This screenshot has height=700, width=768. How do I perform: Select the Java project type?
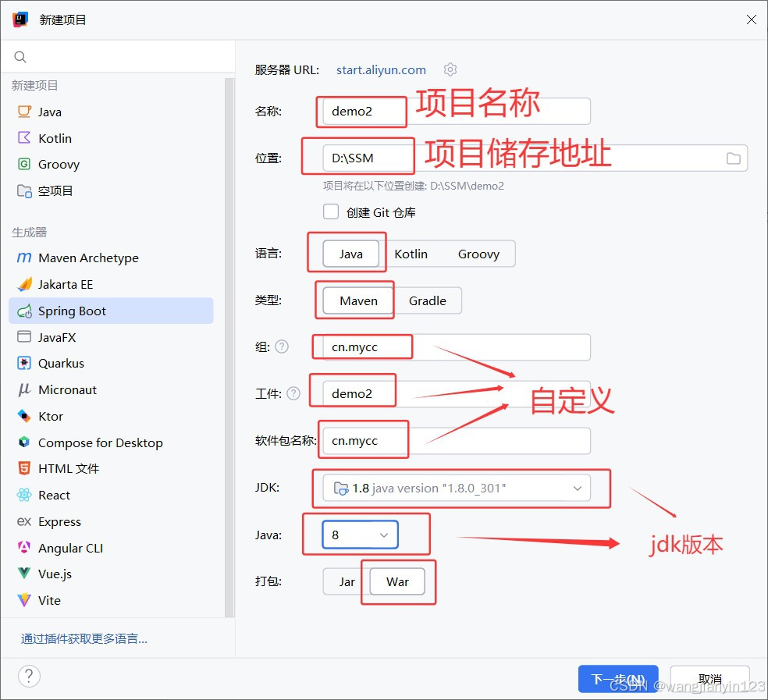point(111,112)
